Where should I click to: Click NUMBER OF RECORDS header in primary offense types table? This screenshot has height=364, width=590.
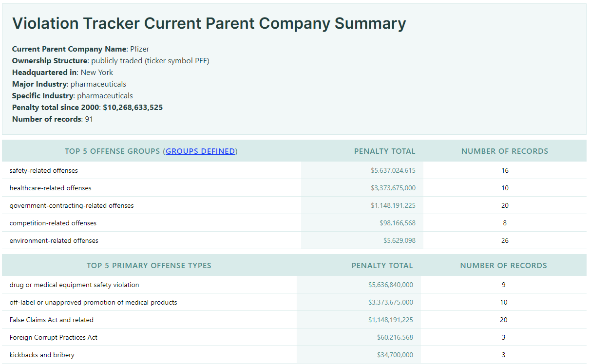point(504,266)
